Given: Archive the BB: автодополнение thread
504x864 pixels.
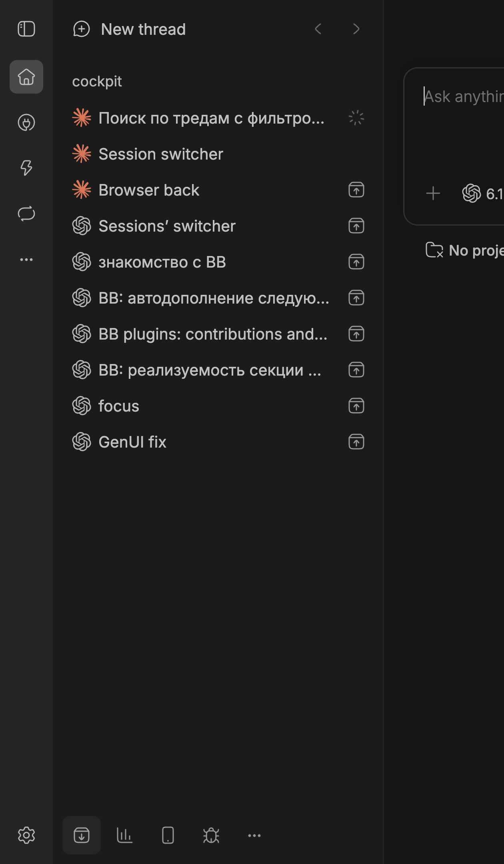Looking at the screenshot, I should (356, 298).
